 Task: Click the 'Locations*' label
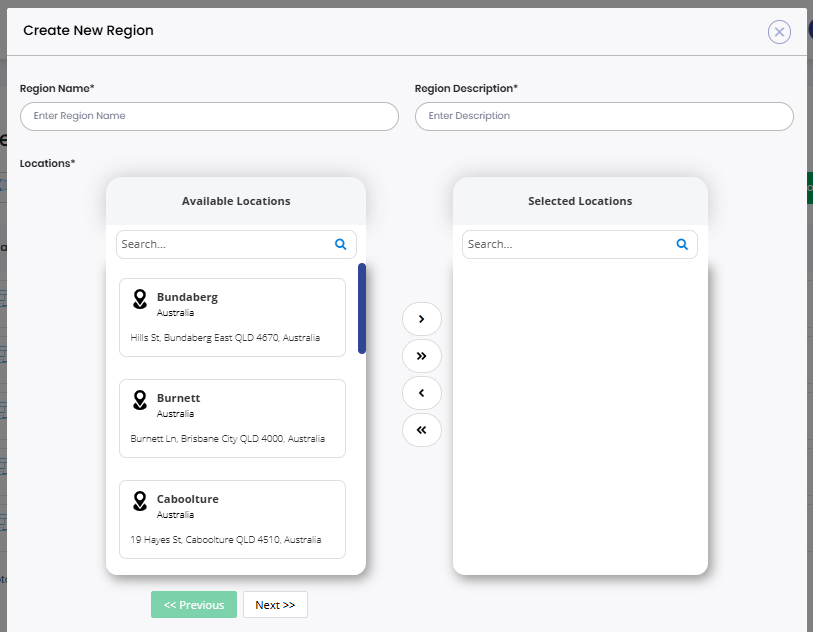(48, 163)
